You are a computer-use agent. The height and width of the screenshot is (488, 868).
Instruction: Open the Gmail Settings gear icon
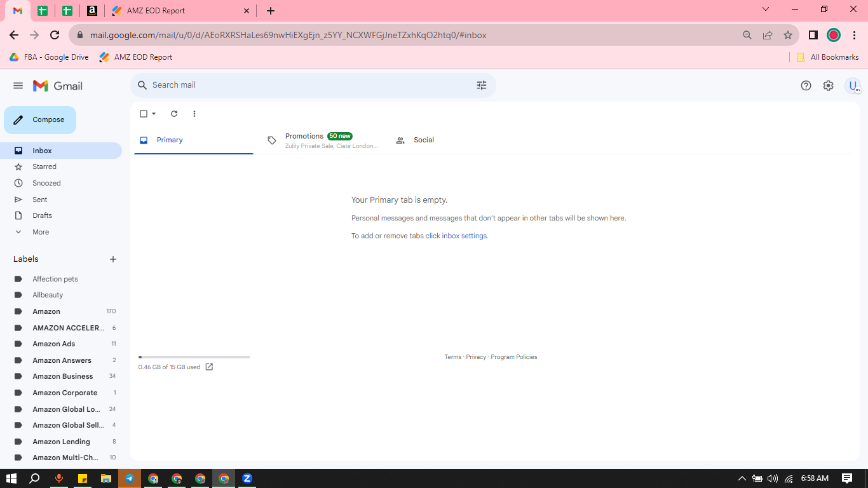[x=828, y=86]
